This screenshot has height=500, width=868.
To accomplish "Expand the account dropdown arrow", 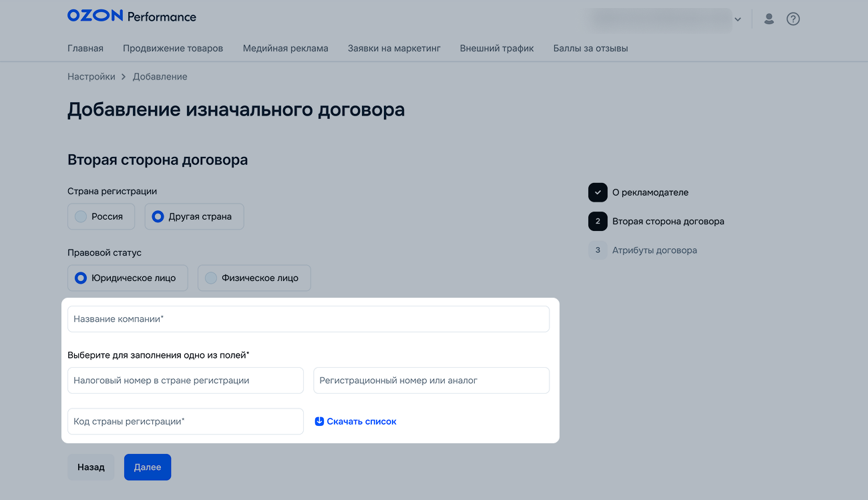I will (738, 20).
